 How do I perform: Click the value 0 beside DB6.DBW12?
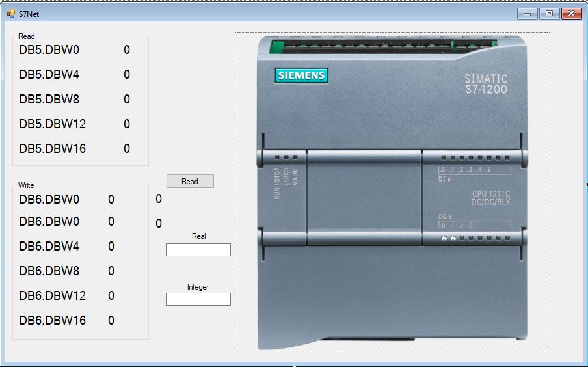click(x=111, y=296)
